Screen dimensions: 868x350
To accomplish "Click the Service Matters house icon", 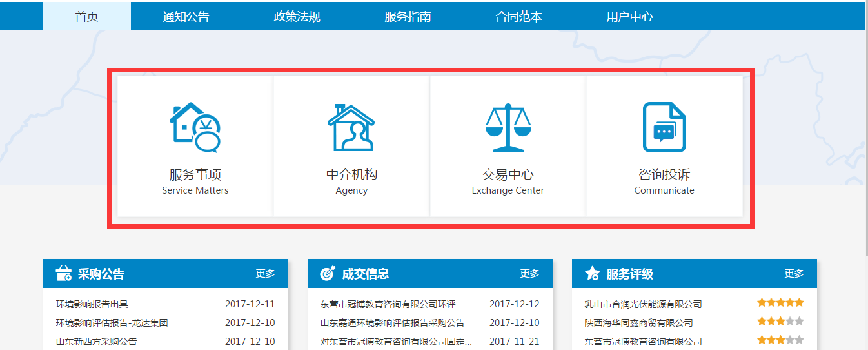I will (195, 127).
